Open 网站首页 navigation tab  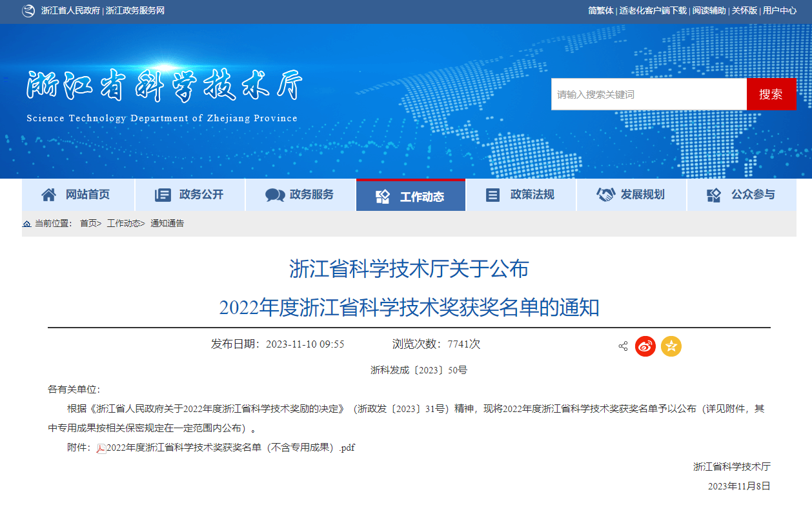pos(77,195)
